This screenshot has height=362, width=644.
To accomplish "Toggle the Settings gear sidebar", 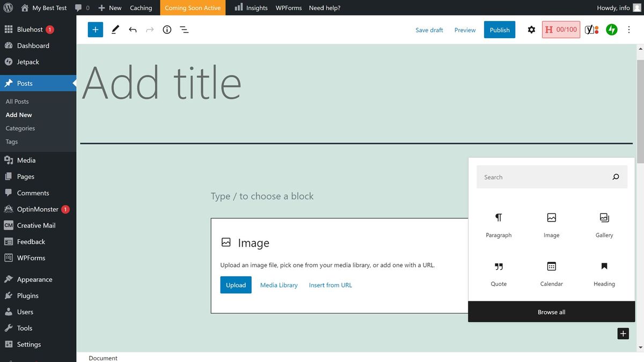I will tap(531, 29).
